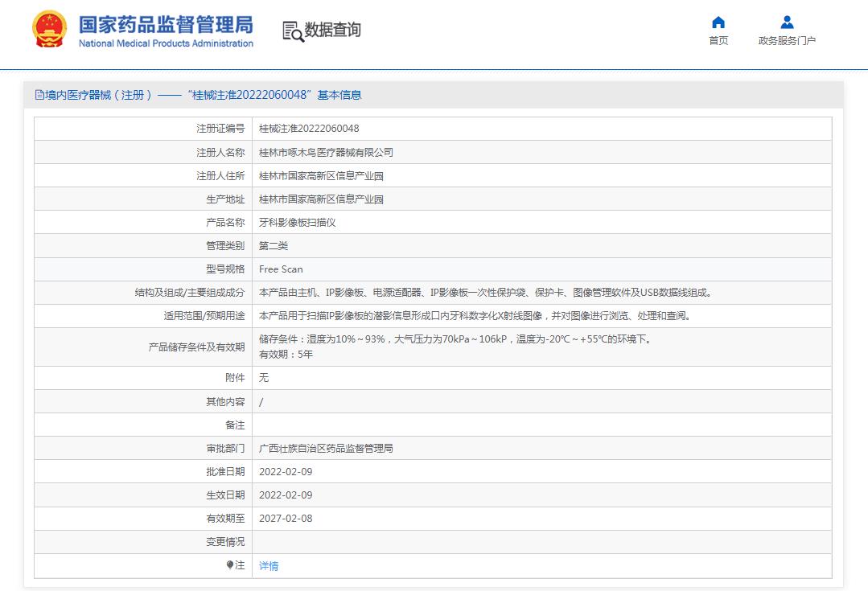Screen dimensions: 868x591
Task: Open the 政务服务门户 user icon
Action: pyautogui.click(x=787, y=23)
